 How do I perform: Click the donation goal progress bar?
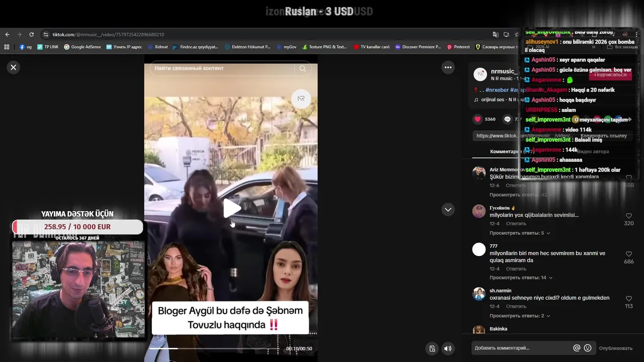(77, 227)
